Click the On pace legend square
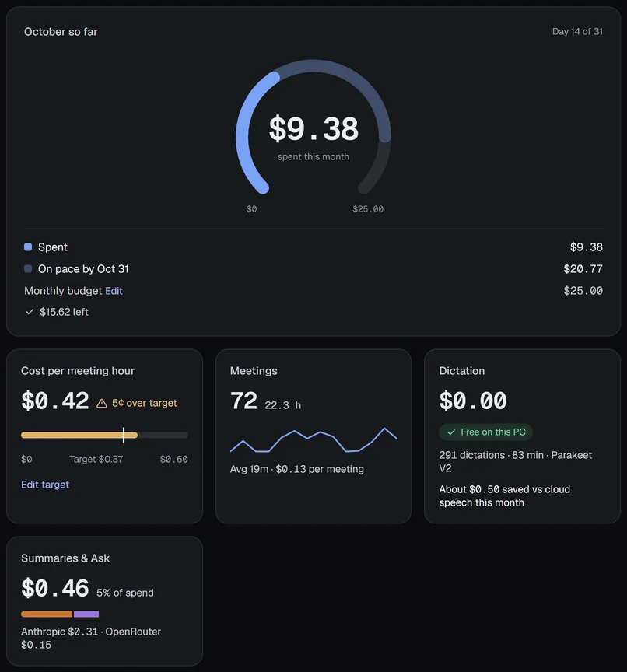The width and height of the screenshot is (627, 672). coord(28,268)
